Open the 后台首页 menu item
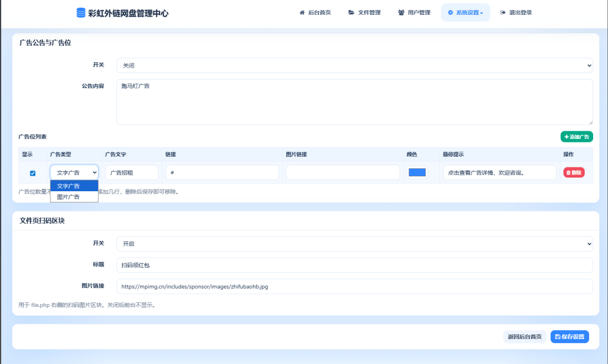The image size is (608, 364). tap(315, 12)
